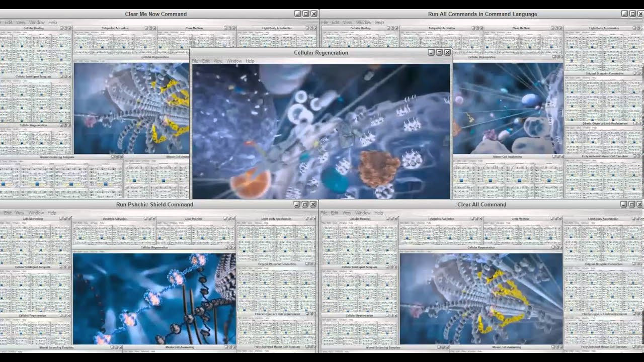Open View menu in Clear All Command window
The image size is (644, 362).
tap(347, 213)
